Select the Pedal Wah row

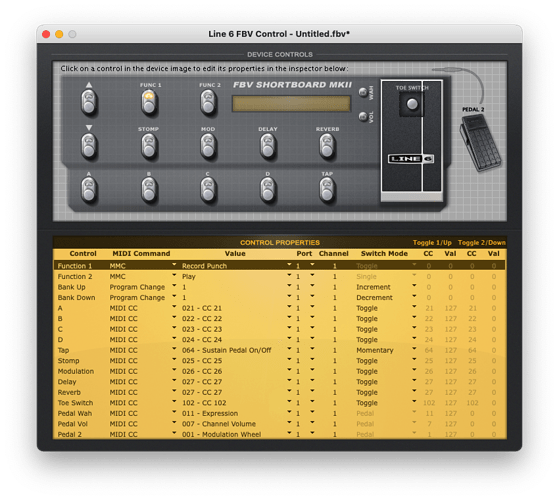click(x=280, y=413)
